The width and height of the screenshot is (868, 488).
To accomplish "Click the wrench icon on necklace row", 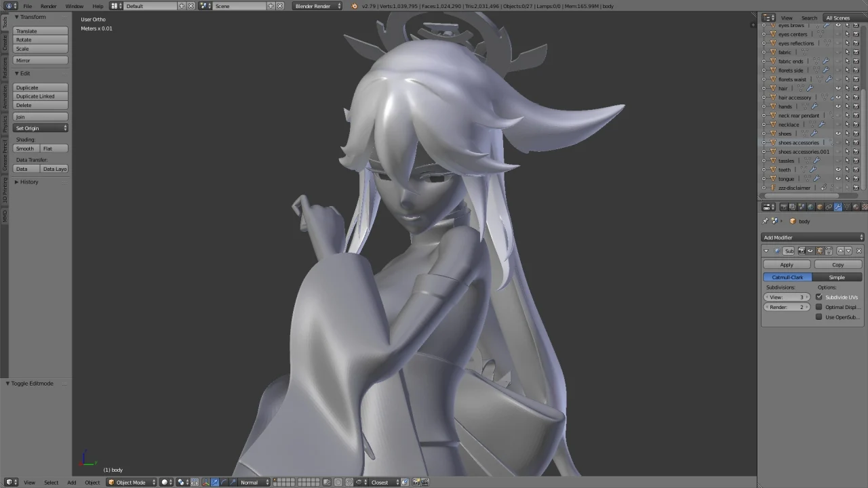I will coord(821,124).
